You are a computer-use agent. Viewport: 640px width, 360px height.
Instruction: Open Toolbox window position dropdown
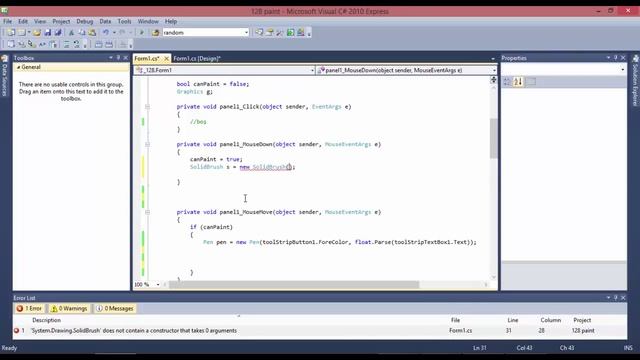111,58
